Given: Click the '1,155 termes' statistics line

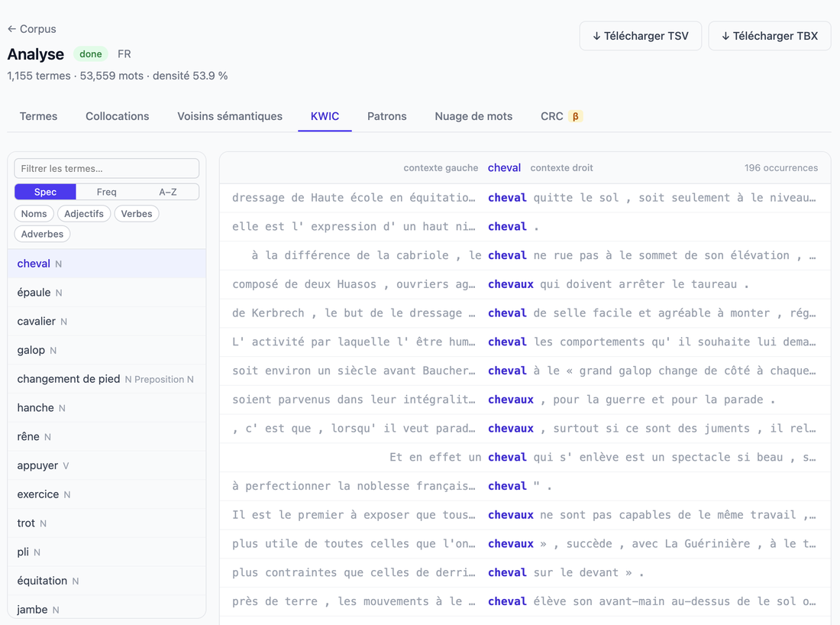Looking at the screenshot, I should (x=118, y=76).
